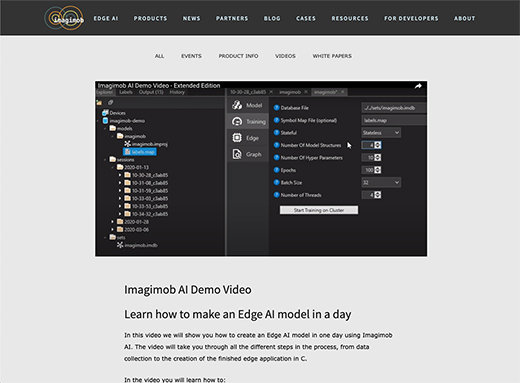Image resolution: width=520 pixels, height=383 pixels.
Task: Adjust the Epochs stepper arrows
Action: (377, 170)
